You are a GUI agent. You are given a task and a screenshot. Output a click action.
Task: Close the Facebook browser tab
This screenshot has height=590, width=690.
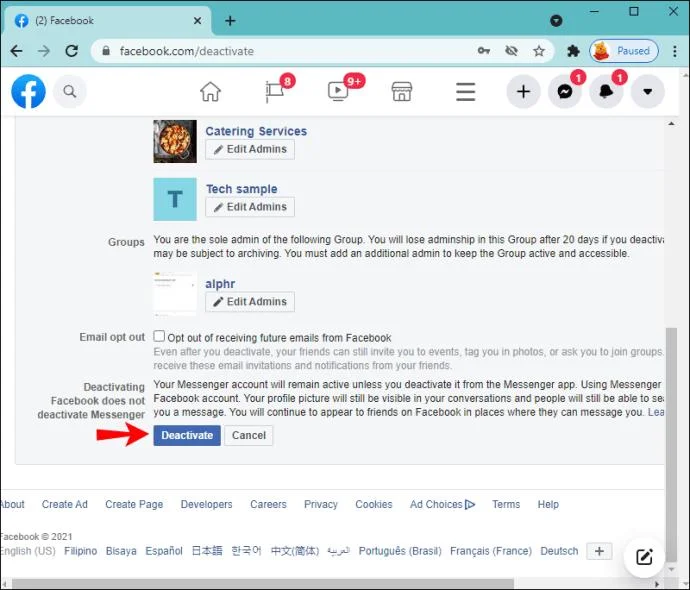coord(198,21)
